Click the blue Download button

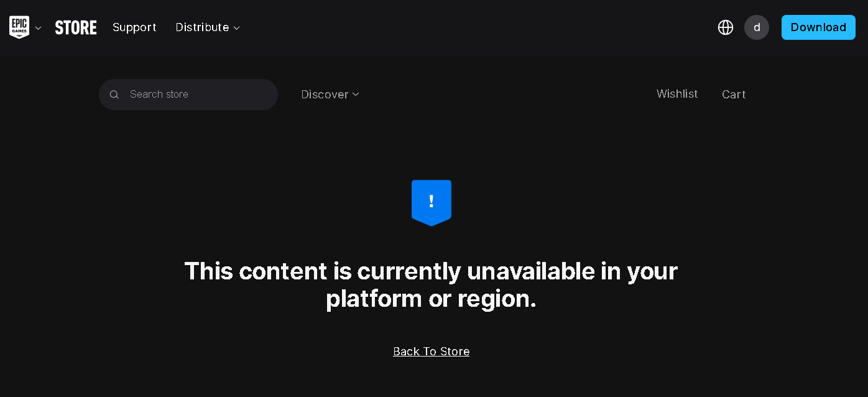point(818,27)
